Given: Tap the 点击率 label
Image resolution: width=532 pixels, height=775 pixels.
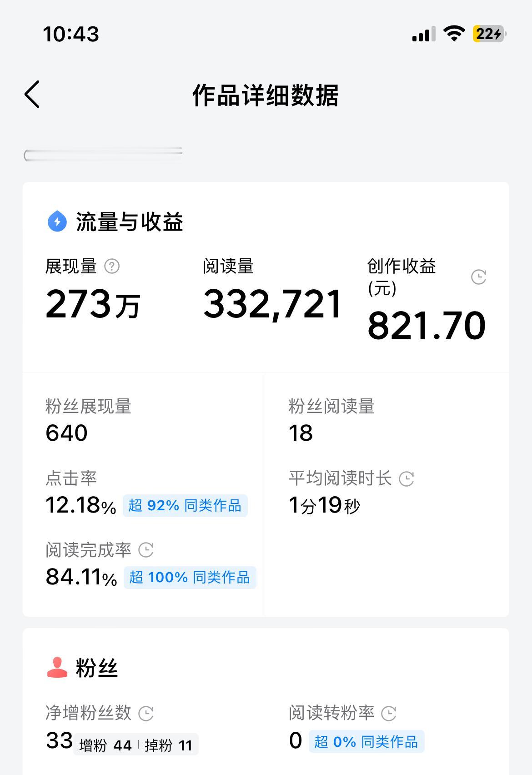Looking at the screenshot, I should (x=71, y=478).
